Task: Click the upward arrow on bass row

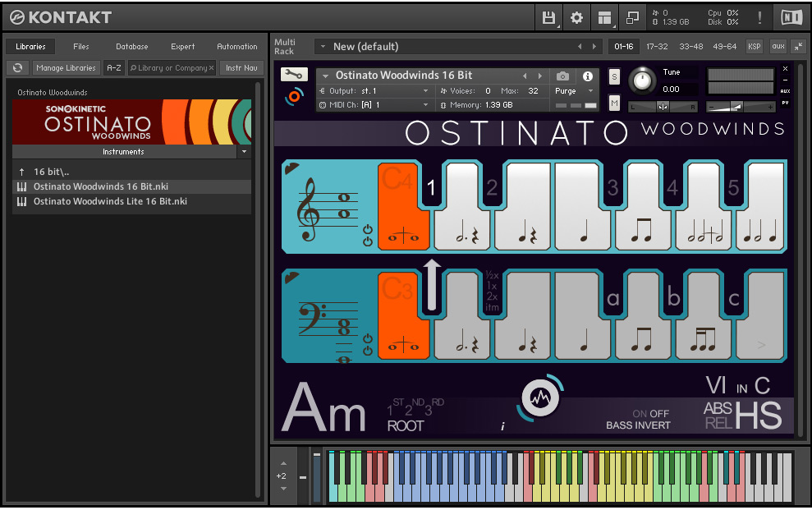Action: [432, 285]
